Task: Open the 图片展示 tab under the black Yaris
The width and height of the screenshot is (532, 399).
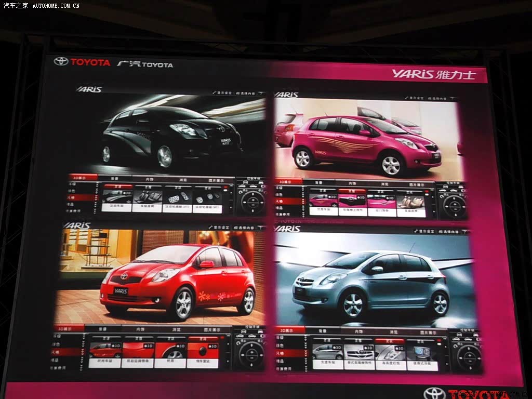Action: pyautogui.click(x=217, y=180)
